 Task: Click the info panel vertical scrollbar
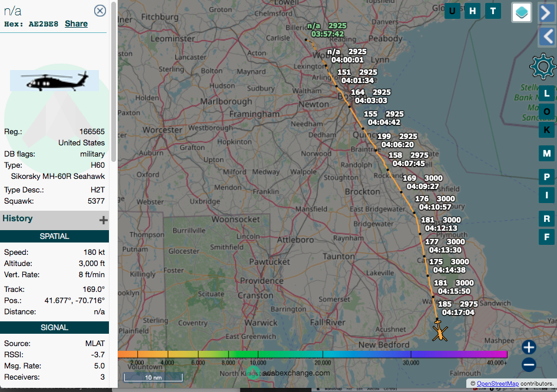[114, 82]
